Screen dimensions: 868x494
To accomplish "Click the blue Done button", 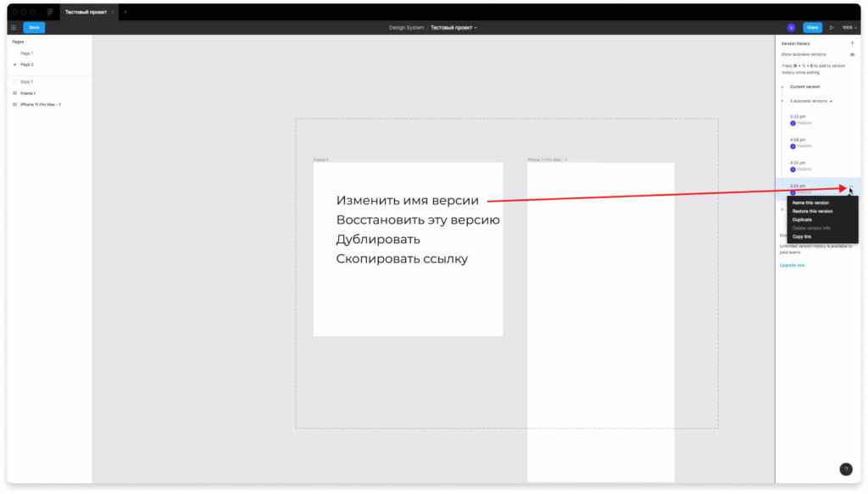I will pyautogui.click(x=34, y=27).
